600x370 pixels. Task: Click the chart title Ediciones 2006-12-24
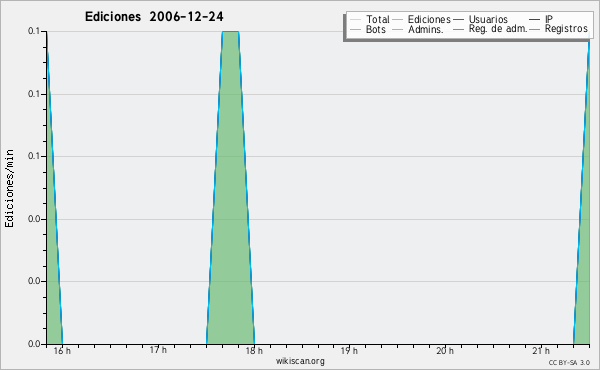(x=154, y=17)
